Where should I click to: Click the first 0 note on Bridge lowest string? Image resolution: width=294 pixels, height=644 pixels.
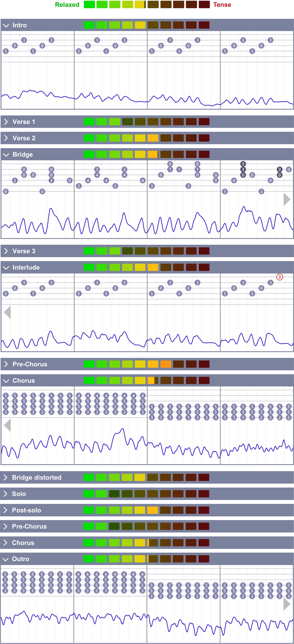[x=6, y=192]
